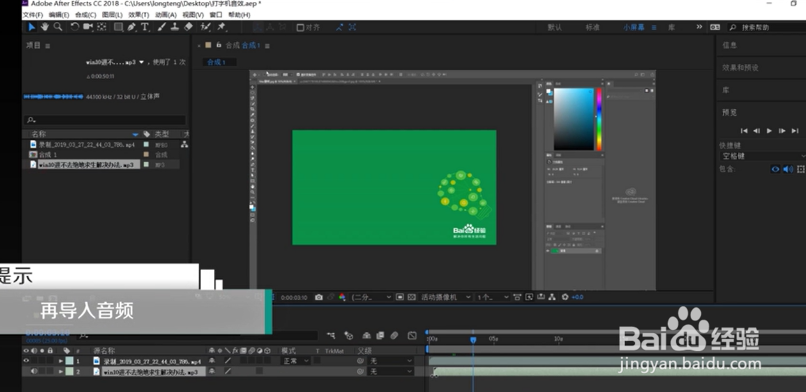Screen dimensions: 806x392
Task: Mute audio of the win10 mp3 layer
Action: [34, 371]
